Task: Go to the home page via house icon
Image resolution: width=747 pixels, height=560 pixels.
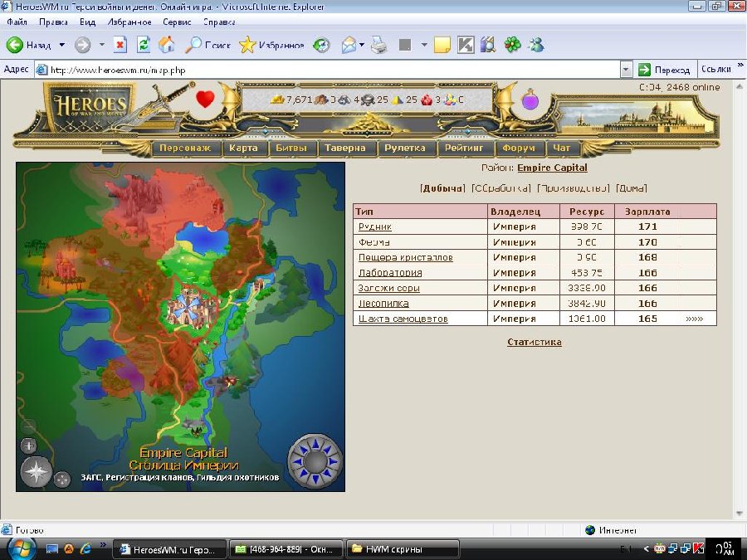Action: [x=167, y=46]
